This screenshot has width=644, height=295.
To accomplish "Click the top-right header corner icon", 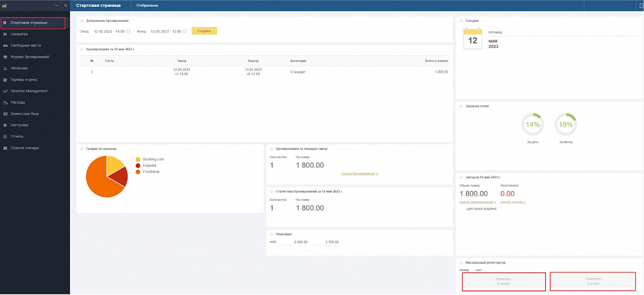I will 641,5.
